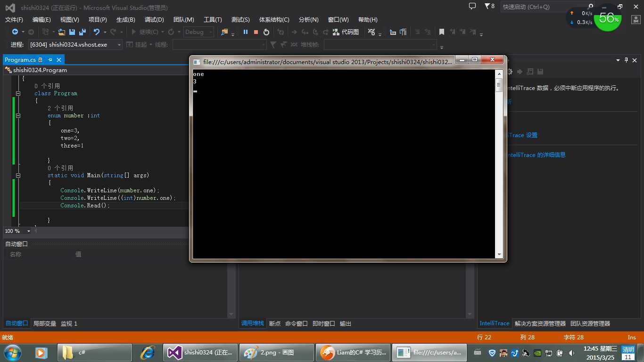Screen dimensions: 644x362
Task: Switch to shishi0324 Visual Studio taskbar button
Action: tap(200, 352)
